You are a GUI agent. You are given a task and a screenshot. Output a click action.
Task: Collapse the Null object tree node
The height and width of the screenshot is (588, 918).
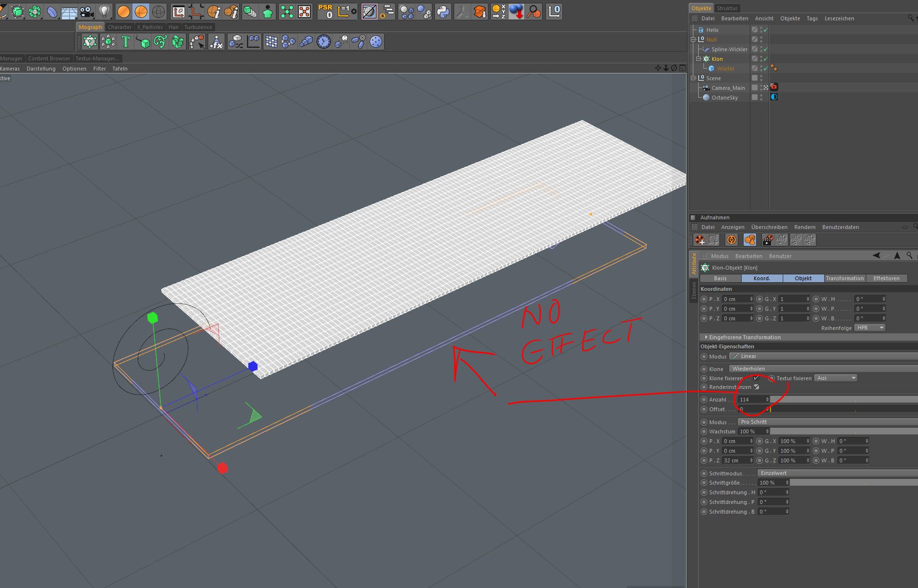[693, 40]
